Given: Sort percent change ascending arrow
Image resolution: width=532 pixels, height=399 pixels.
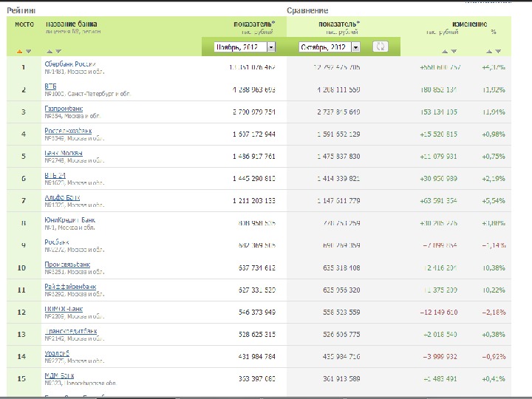Looking at the screenshot, I should click(489, 52).
